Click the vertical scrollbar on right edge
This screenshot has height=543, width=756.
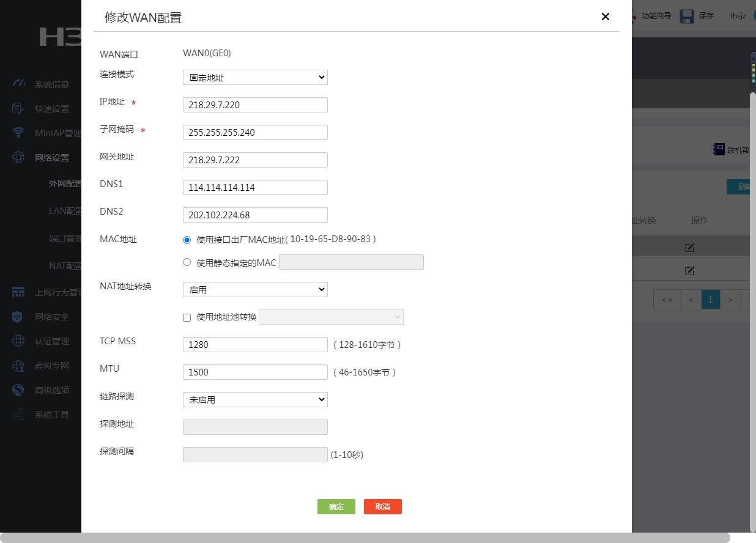[x=752, y=312]
